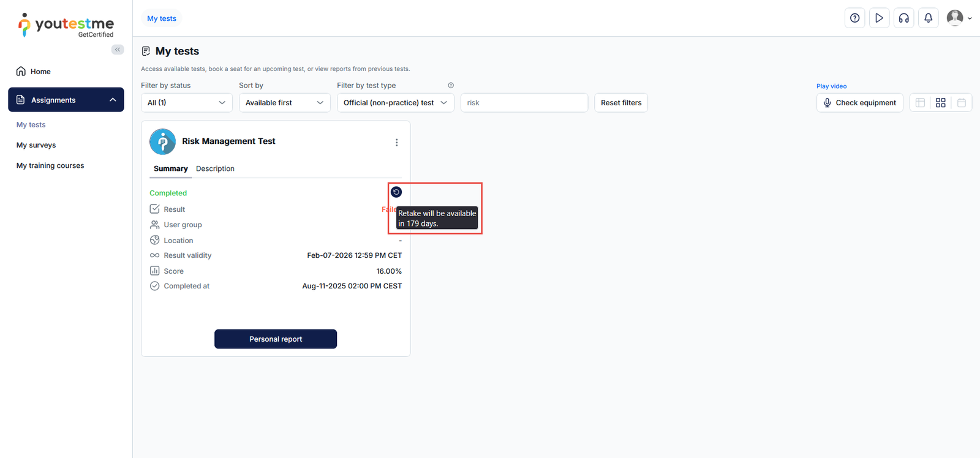
Task: Click the retake test icon
Action: pos(396,192)
